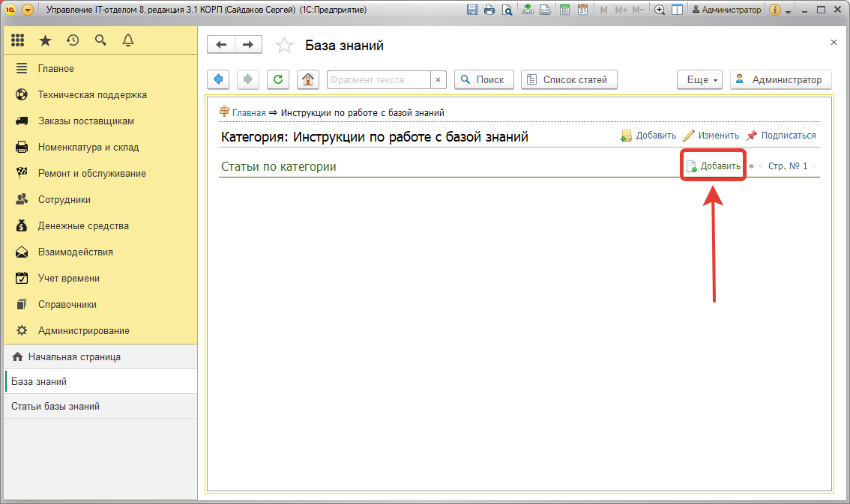850x504 pixels.
Task: Open the Calendar icon in the title bar
Action: [582, 10]
